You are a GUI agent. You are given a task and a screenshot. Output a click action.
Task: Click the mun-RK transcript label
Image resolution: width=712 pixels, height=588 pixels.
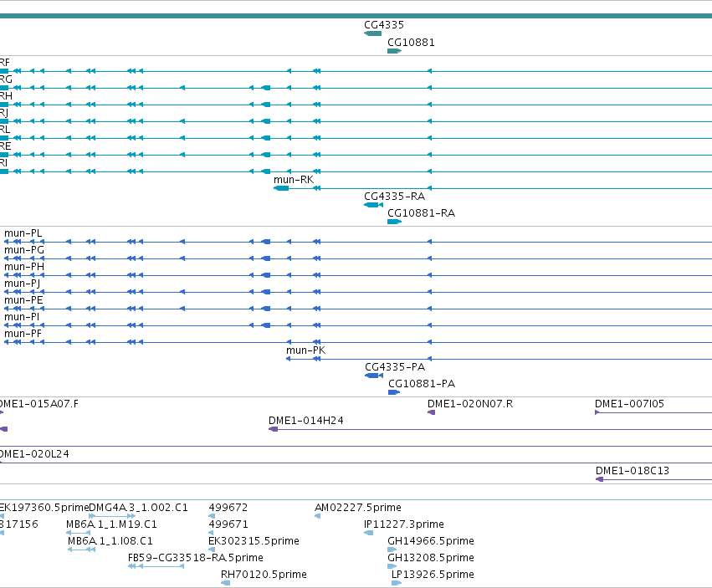click(294, 180)
